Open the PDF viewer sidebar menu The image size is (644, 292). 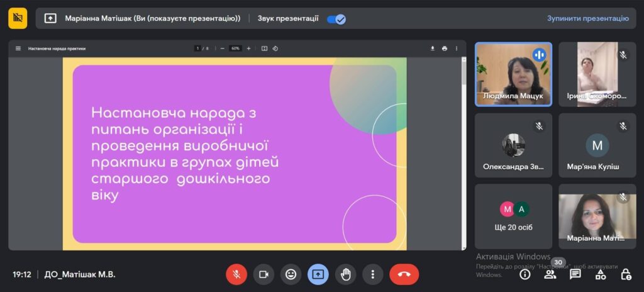tap(18, 48)
